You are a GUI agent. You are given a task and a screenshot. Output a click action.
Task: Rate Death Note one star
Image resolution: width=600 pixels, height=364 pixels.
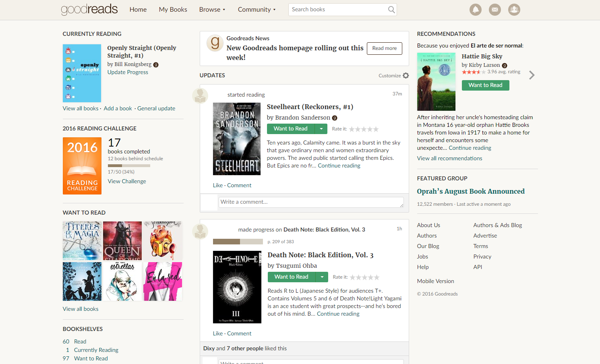click(353, 277)
